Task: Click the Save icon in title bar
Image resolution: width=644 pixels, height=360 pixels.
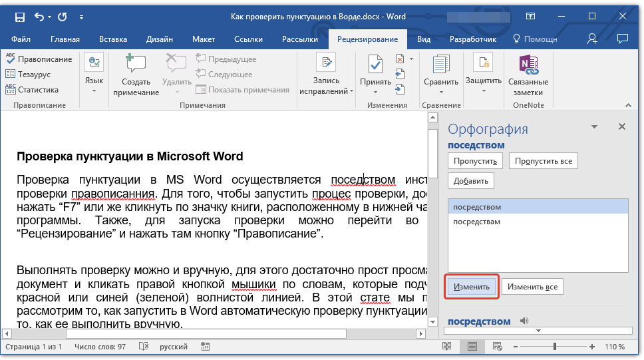Action: tap(20, 16)
